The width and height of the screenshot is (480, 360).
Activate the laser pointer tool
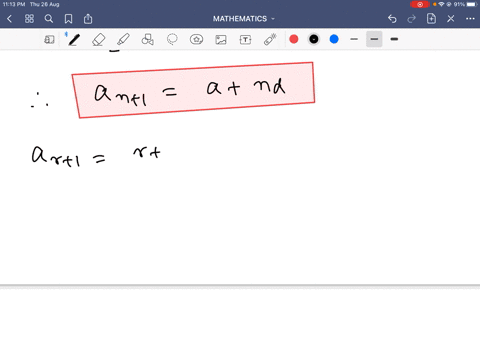click(x=270, y=40)
